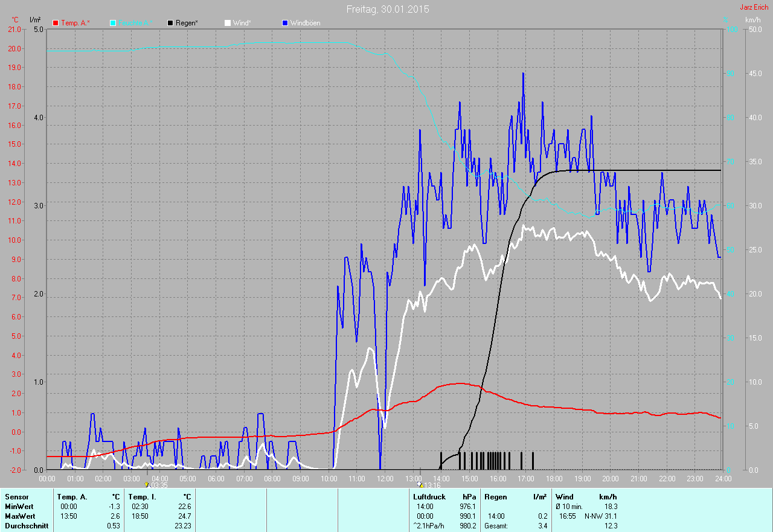
Task: Click the Windböen legend label
Action: pyautogui.click(x=305, y=23)
